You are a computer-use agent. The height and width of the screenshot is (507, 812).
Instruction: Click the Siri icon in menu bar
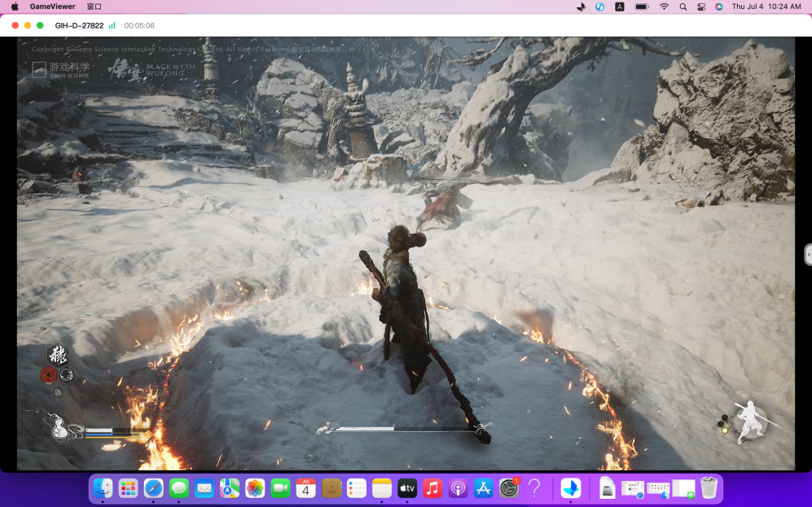[x=718, y=7]
